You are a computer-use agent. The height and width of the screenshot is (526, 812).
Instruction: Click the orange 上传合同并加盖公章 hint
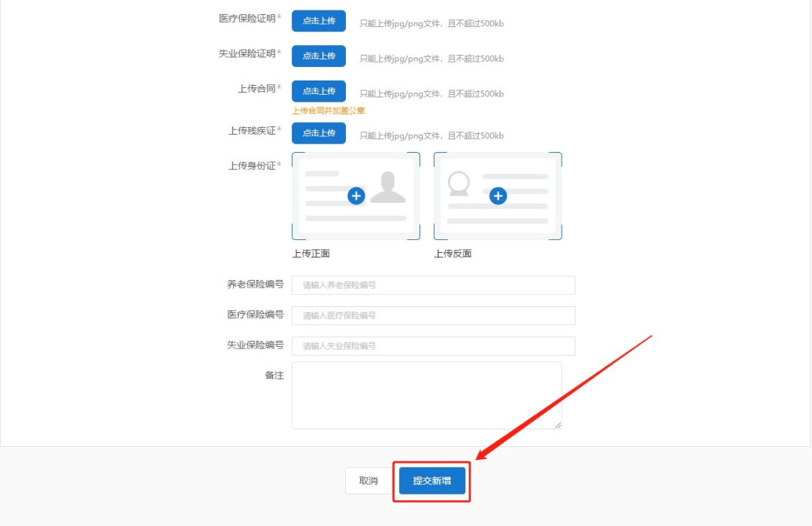[329, 111]
